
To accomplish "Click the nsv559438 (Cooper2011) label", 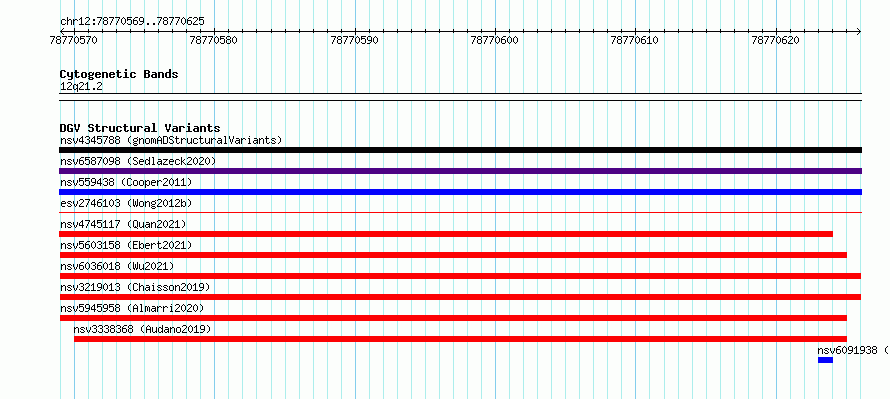I will point(126,182).
